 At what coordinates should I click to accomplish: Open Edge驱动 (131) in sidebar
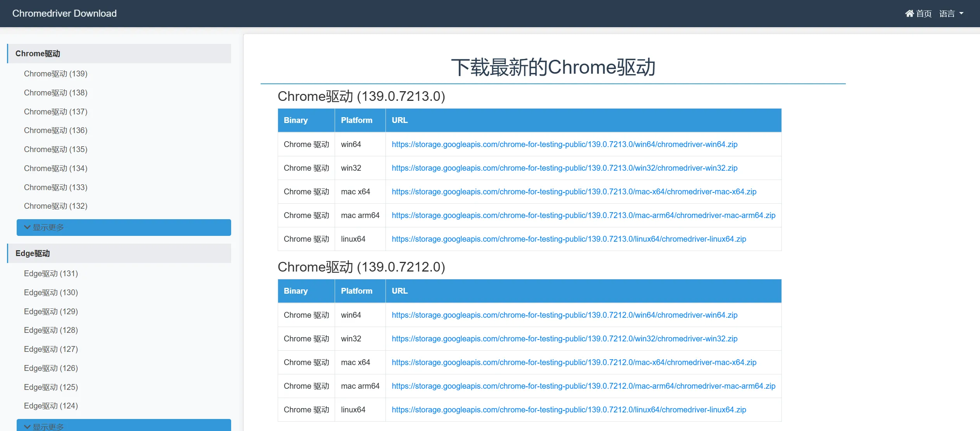tap(51, 273)
